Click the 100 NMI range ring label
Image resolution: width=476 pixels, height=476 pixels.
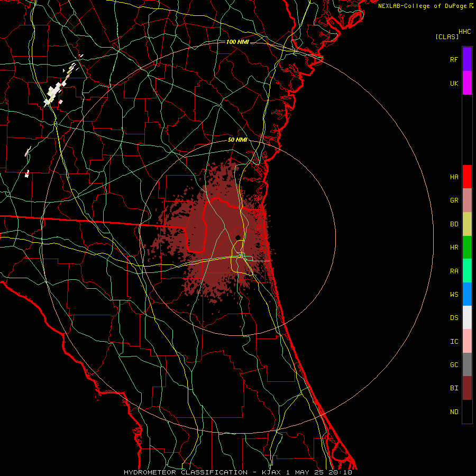pos(237,42)
